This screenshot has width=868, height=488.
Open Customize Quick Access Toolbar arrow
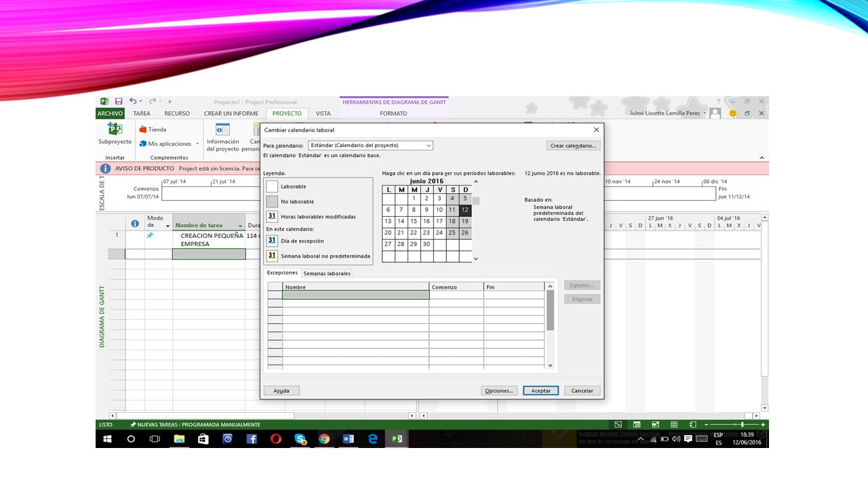coord(170,102)
